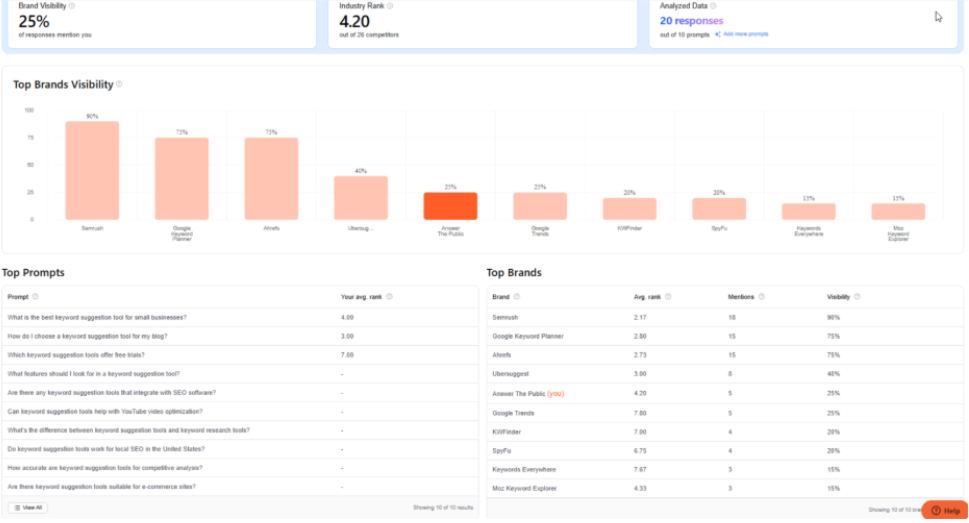Click Answer The Public (you) brand row
Viewport: 969px width, 523px height.
725,393
